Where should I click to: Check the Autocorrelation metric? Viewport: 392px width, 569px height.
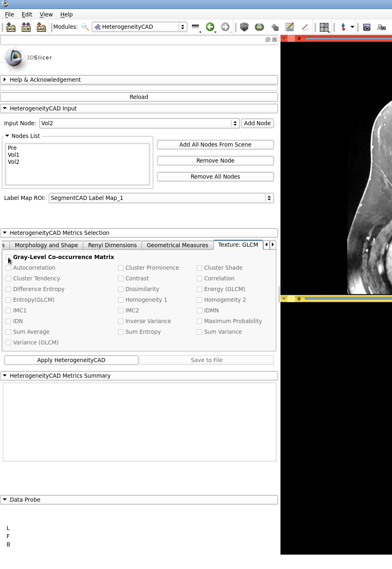(x=9, y=268)
